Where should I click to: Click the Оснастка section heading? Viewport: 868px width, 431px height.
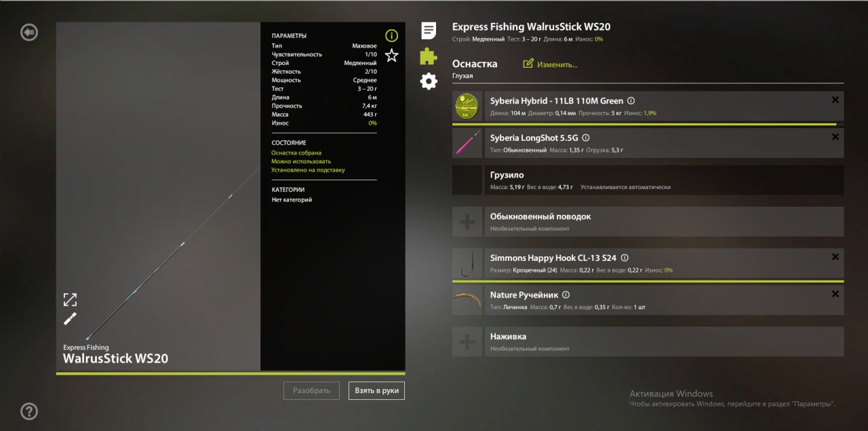click(x=475, y=64)
